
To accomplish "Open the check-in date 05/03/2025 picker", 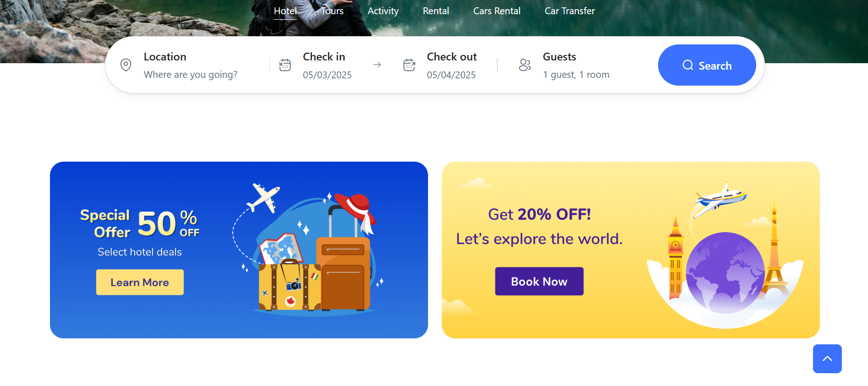I will click(x=327, y=75).
